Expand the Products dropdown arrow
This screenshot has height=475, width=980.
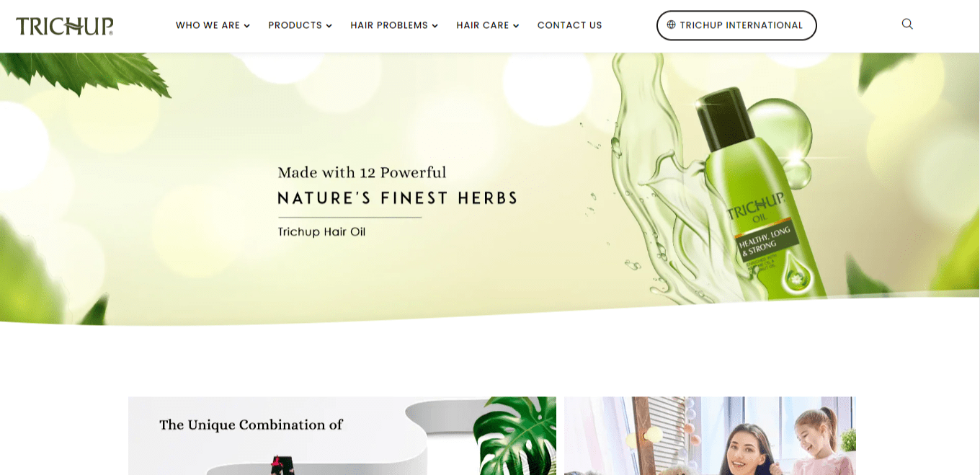pyautogui.click(x=329, y=26)
